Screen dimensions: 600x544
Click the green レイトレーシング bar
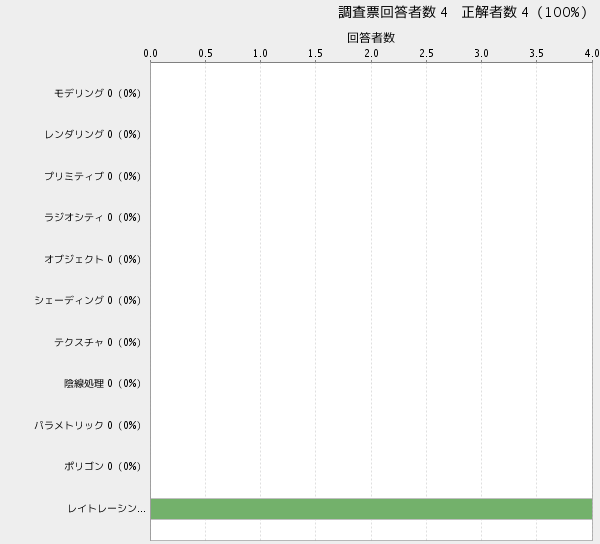(x=371, y=508)
